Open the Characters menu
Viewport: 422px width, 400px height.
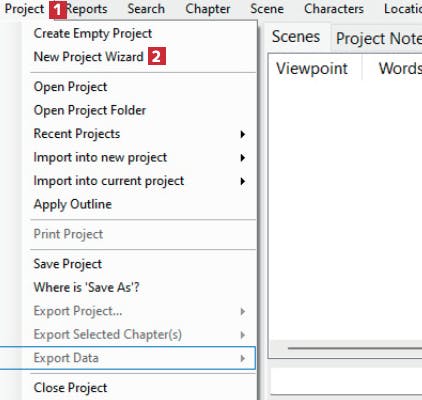[334, 9]
